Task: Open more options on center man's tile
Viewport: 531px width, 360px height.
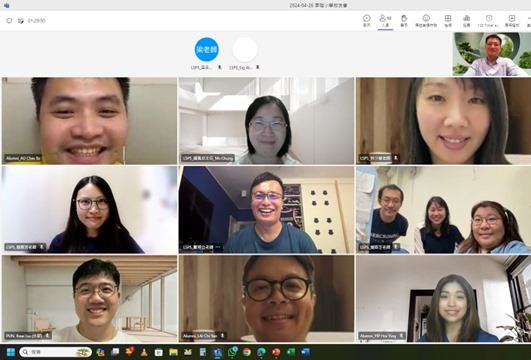Action: click(218, 248)
